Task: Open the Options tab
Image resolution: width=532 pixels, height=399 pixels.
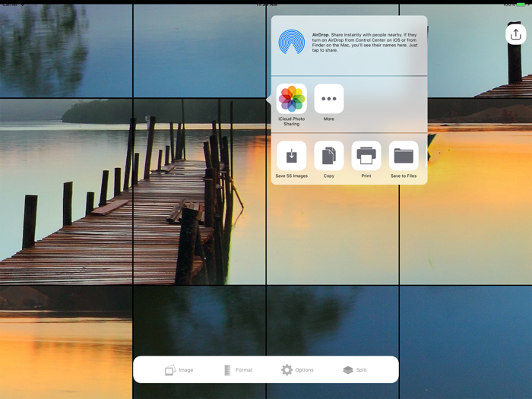Action: (297, 370)
